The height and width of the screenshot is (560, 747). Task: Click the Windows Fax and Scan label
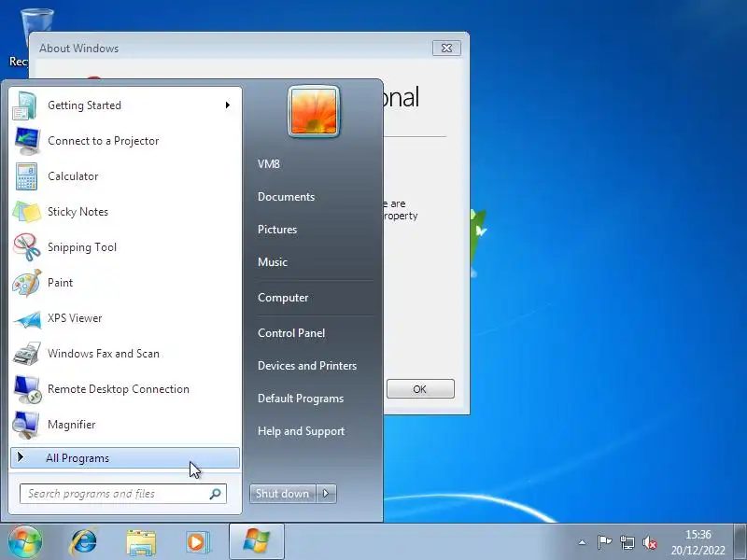104,354
